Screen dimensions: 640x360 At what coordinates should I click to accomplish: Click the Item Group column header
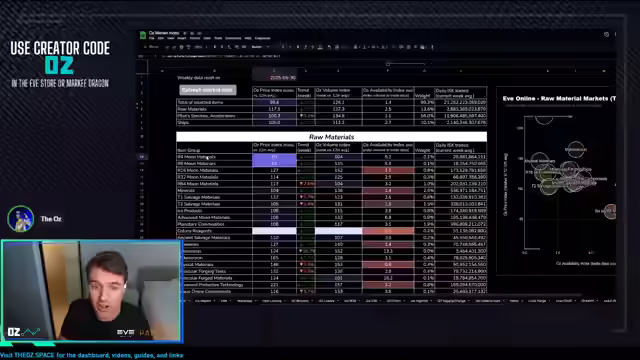coord(189,150)
